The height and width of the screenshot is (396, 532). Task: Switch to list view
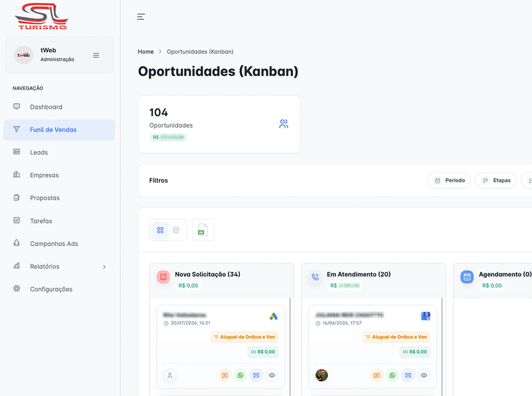tap(176, 230)
